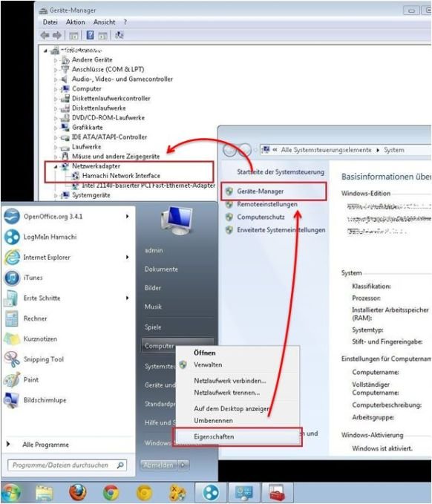
Task: Open LogMeIn Hamachi from Start menu
Action: tap(50, 237)
